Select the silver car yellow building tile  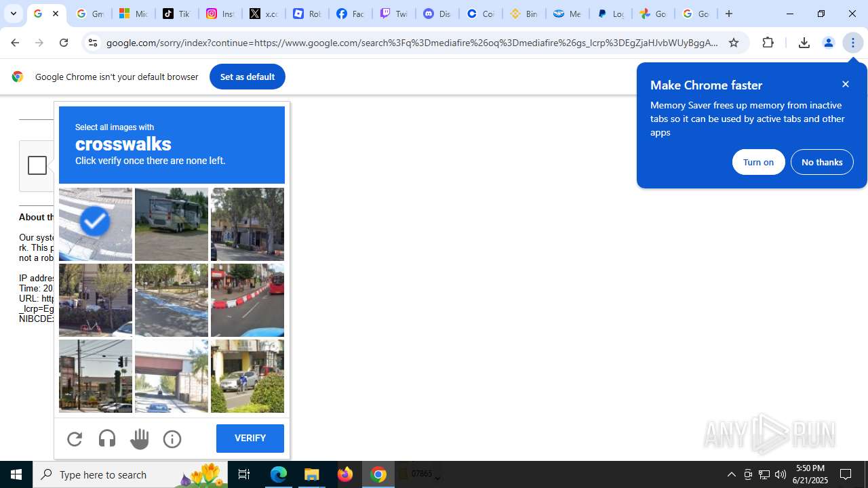click(248, 376)
